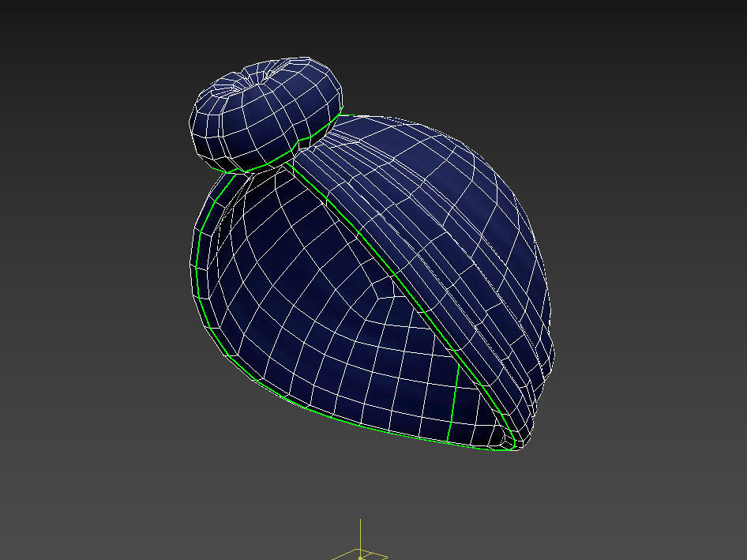Pick the short green vertical edge near the base
747x560 pixels.
[453, 403]
